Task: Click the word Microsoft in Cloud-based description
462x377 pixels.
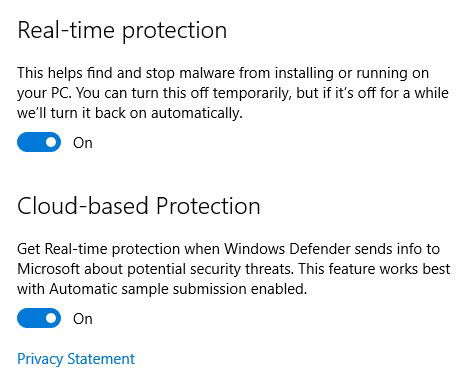Action: (x=48, y=269)
